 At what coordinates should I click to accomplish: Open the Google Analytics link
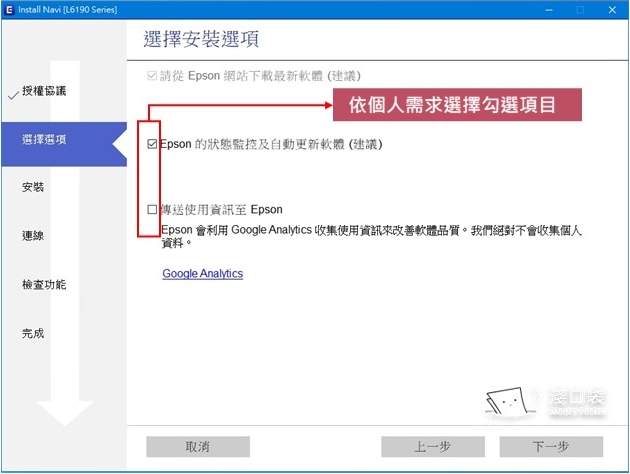pos(202,273)
